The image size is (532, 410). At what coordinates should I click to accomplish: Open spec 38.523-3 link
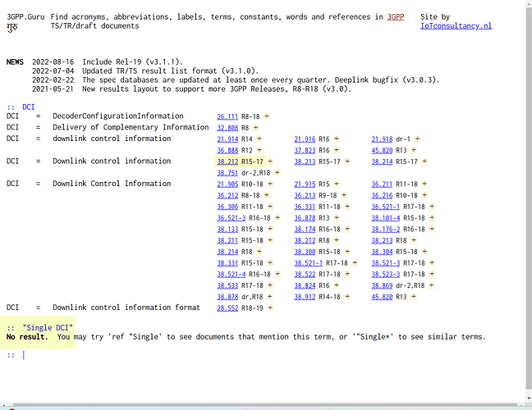[x=385, y=274]
